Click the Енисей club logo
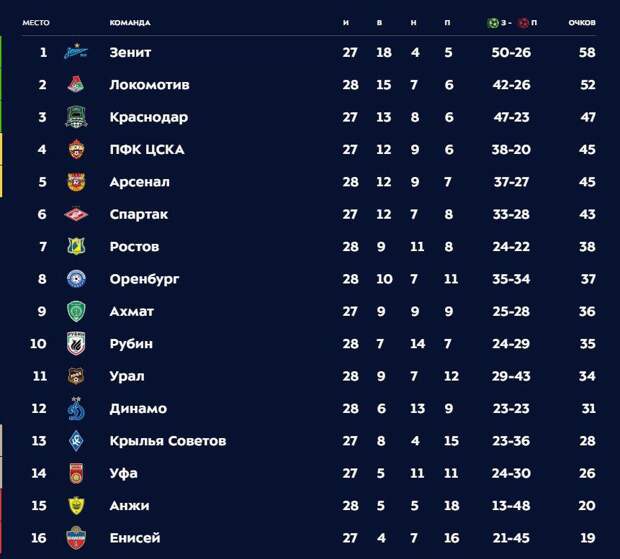The height and width of the screenshot is (559, 620). (76, 538)
